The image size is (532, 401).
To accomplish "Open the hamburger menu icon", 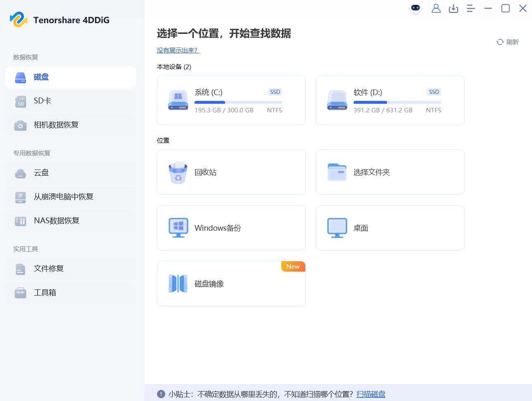I will click(x=471, y=8).
